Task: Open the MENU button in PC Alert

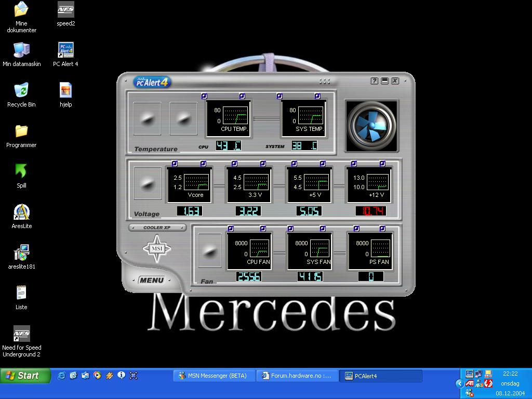Action: click(152, 280)
